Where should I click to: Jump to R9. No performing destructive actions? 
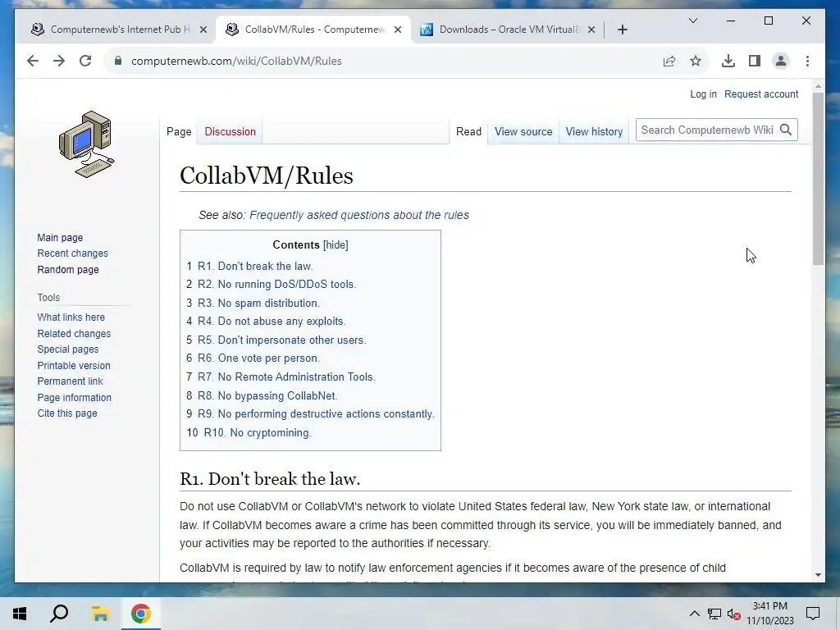point(316,414)
